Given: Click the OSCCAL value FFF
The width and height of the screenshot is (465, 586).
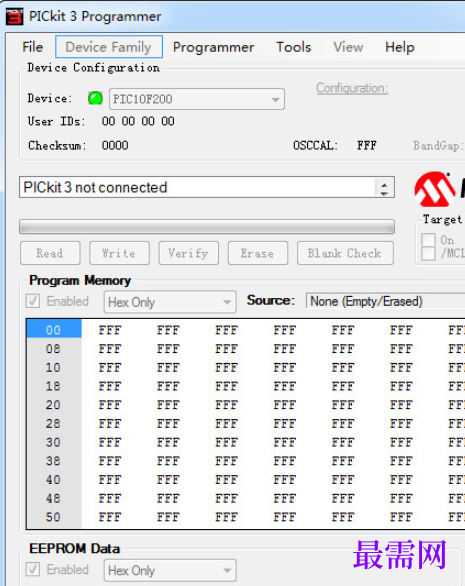Looking at the screenshot, I should click(x=367, y=145).
